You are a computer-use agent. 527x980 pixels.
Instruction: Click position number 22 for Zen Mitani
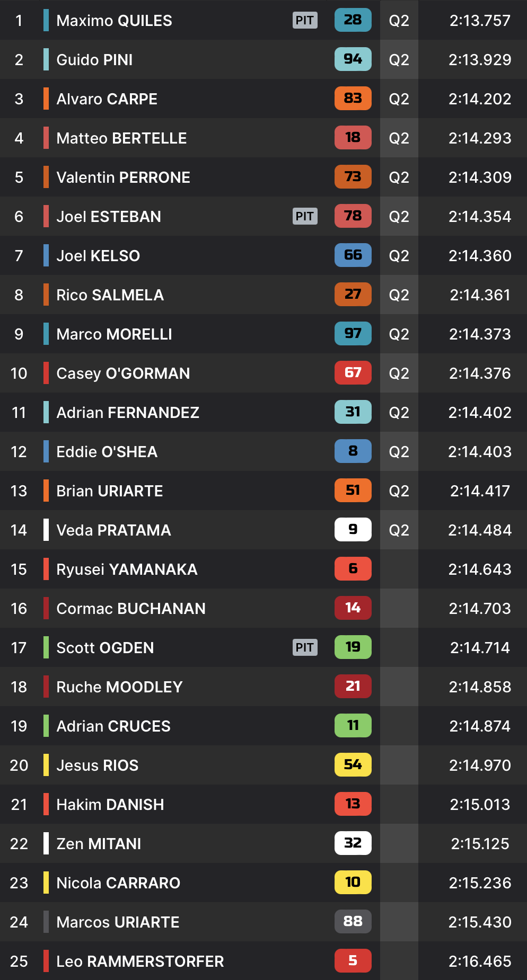click(x=19, y=844)
